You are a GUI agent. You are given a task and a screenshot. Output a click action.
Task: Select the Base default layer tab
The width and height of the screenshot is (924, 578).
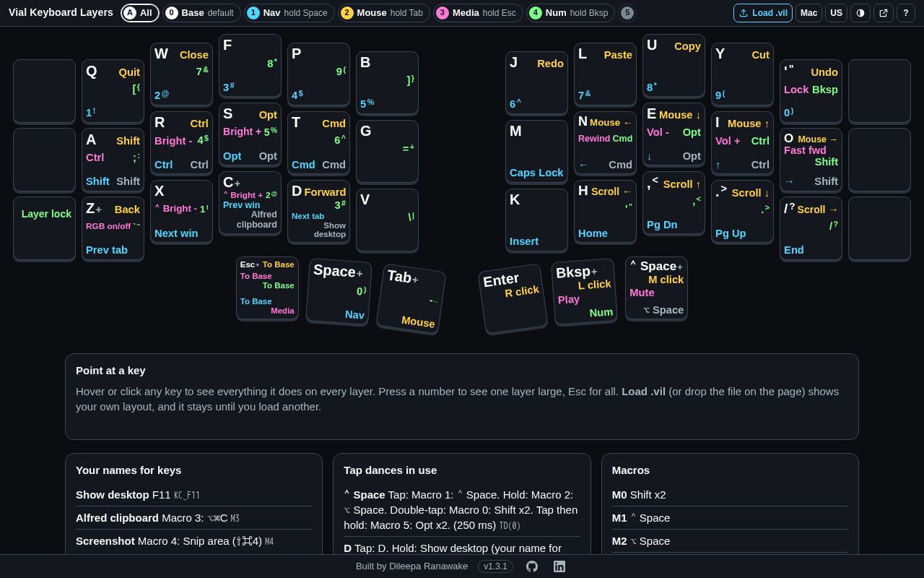[202, 13]
